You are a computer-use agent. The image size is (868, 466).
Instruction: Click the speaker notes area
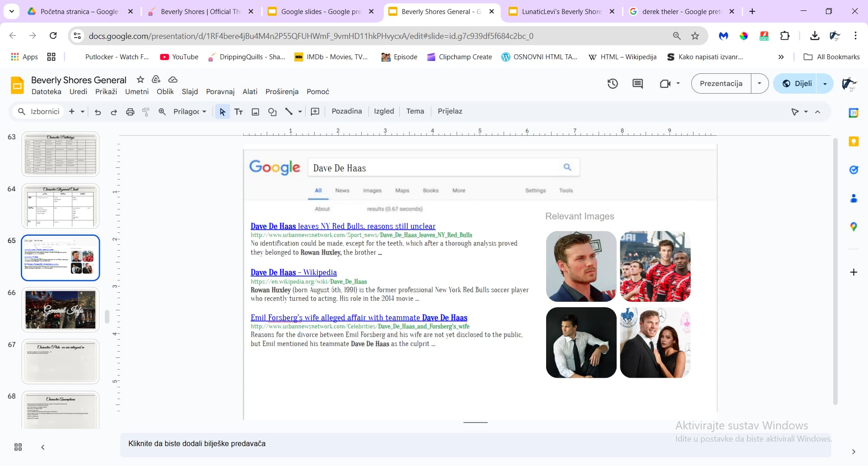[475, 444]
